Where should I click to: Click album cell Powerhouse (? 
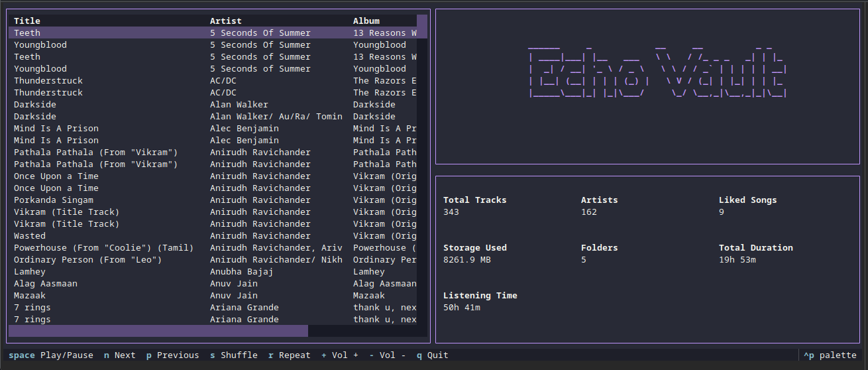click(x=385, y=247)
